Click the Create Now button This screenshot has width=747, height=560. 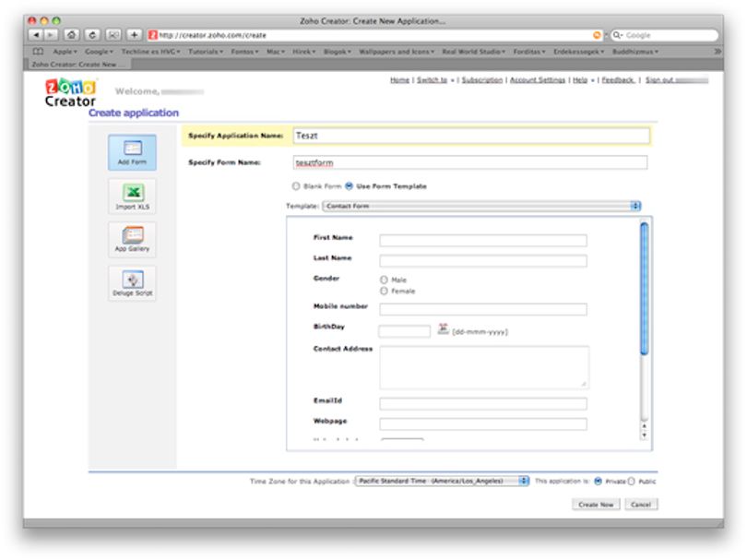coord(596,505)
